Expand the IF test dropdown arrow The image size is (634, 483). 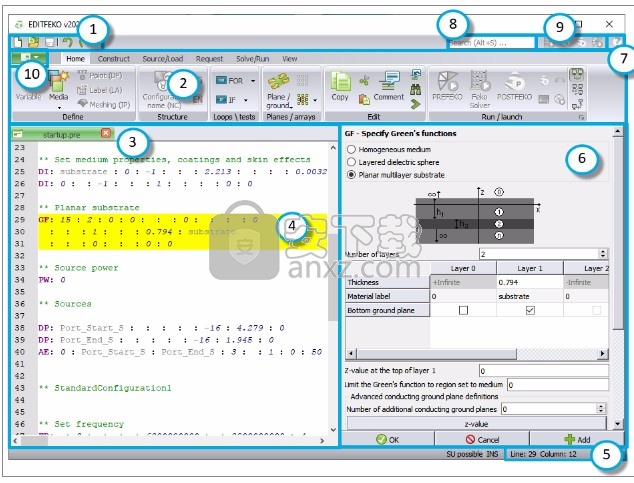pos(246,100)
